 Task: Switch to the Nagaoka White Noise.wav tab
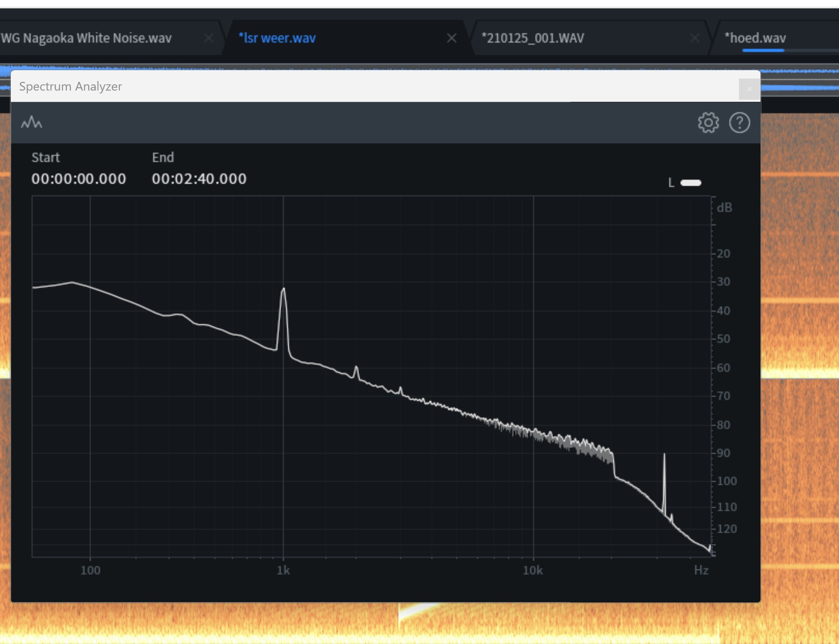coord(86,38)
